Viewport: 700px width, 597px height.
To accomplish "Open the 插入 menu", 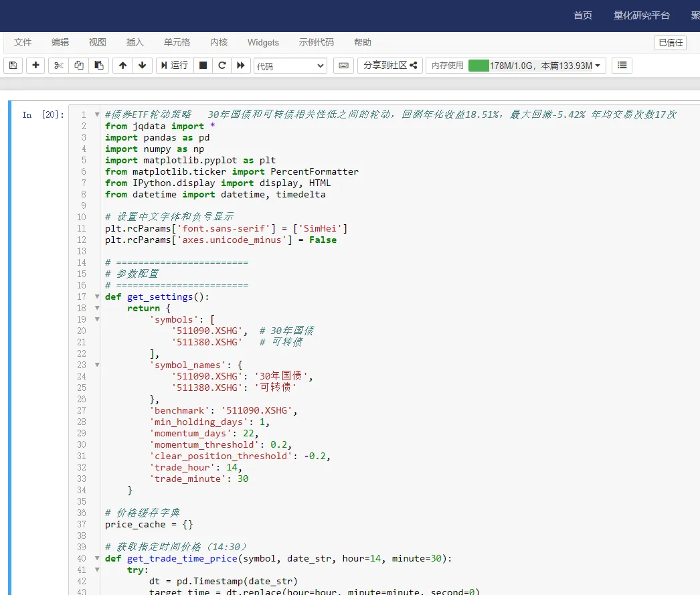I will [x=135, y=42].
